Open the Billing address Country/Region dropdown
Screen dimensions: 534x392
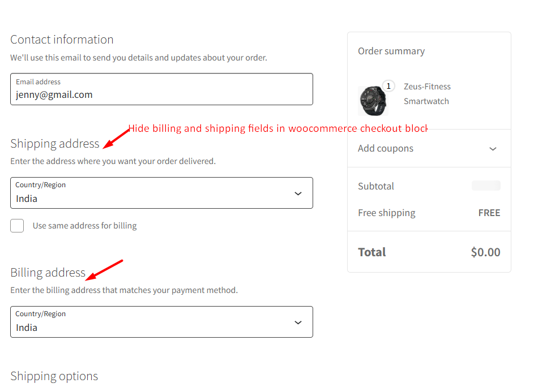[x=153, y=322]
